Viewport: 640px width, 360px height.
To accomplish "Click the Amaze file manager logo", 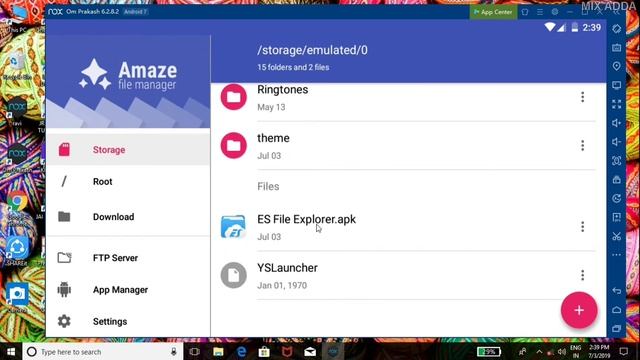I will point(128,74).
